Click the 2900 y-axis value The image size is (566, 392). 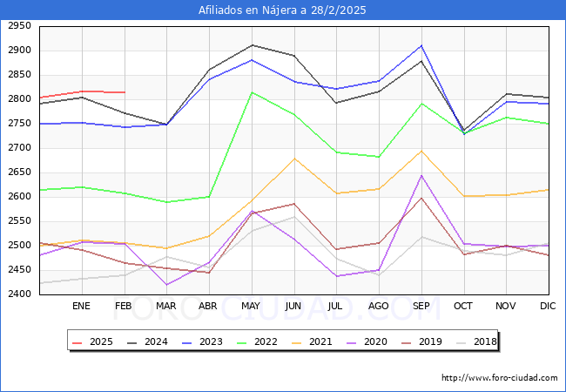(x=19, y=51)
